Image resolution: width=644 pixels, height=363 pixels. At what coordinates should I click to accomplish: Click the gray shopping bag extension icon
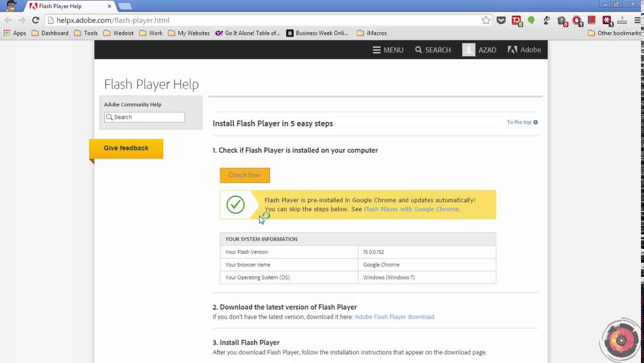(562, 21)
